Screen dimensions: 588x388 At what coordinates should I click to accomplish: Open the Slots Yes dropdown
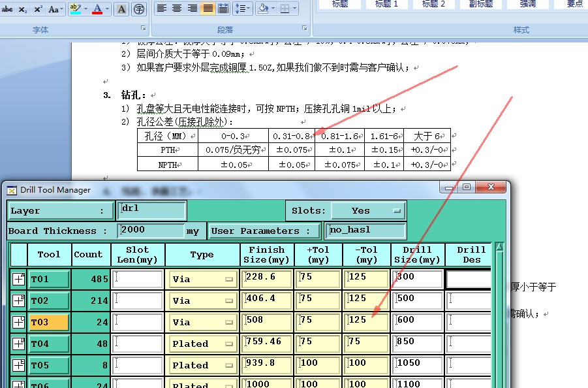(x=368, y=210)
